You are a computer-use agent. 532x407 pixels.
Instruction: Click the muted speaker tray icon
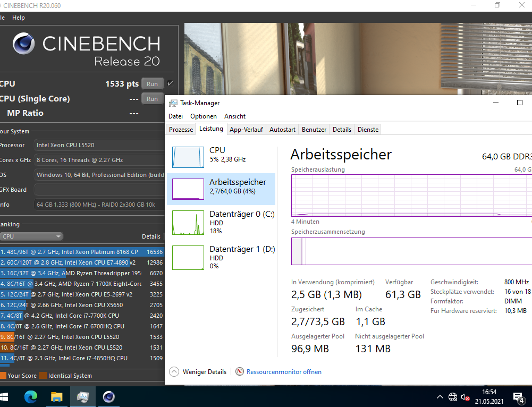pos(465,397)
